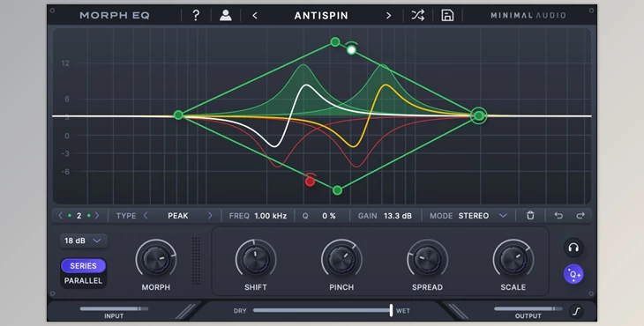This screenshot has width=644, height=326.
Task: Open the help question mark icon
Action: (196, 16)
